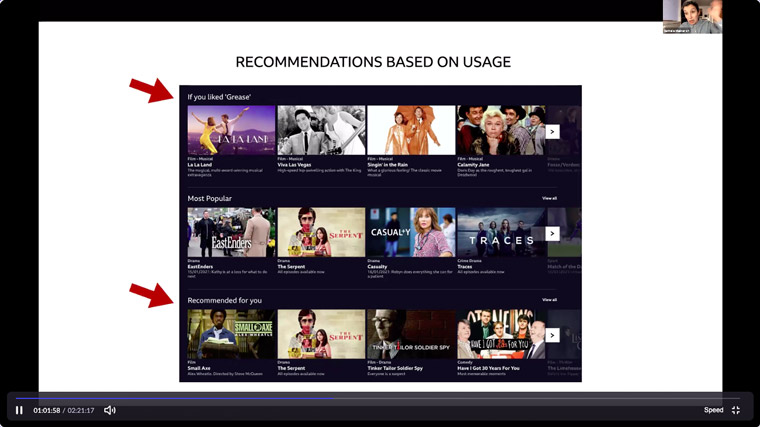Open the Singin' in the Rain thumbnail
This screenshot has width=760, height=427.
(411, 130)
